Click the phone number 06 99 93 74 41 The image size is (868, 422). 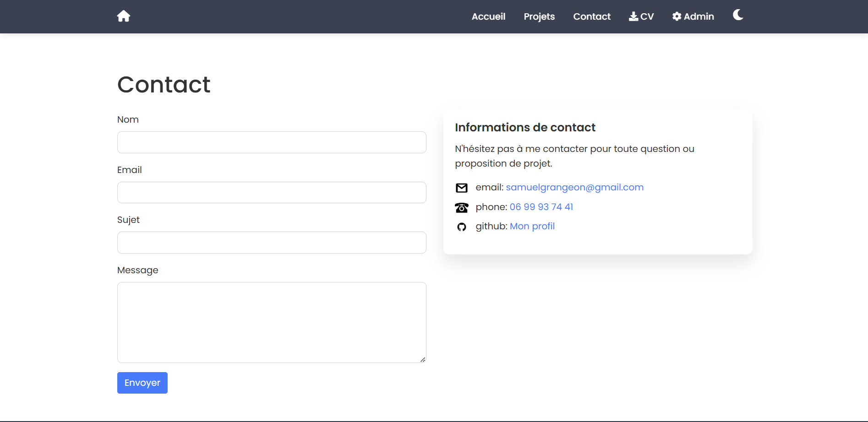(x=541, y=207)
